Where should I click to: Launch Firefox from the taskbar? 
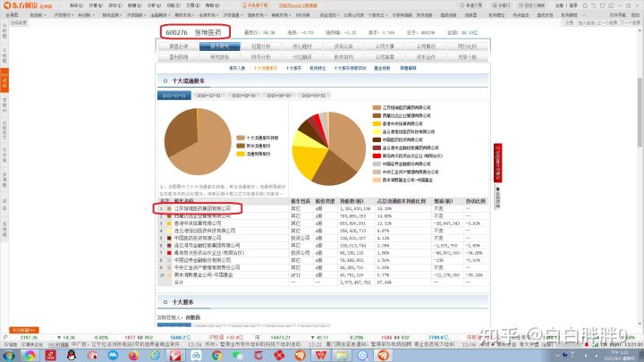pyautogui.click(x=134, y=356)
